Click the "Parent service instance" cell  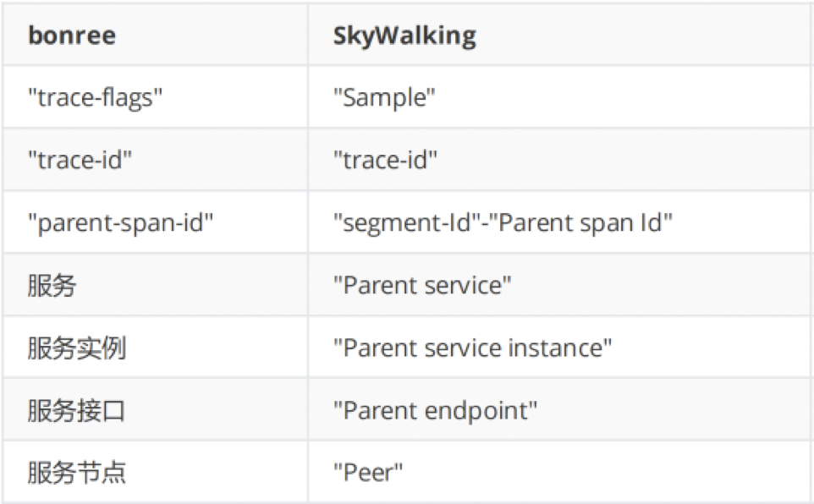pyautogui.click(x=472, y=348)
